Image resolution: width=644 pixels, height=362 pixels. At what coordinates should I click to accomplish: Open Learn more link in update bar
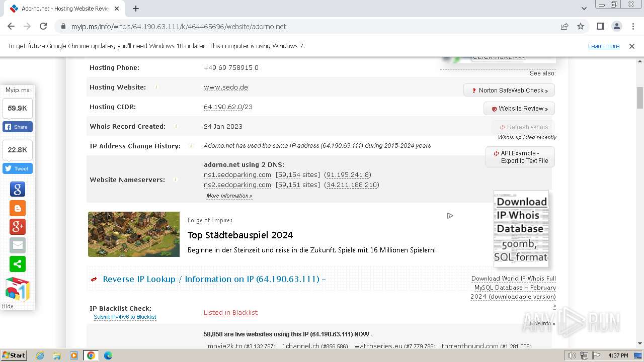(x=604, y=46)
